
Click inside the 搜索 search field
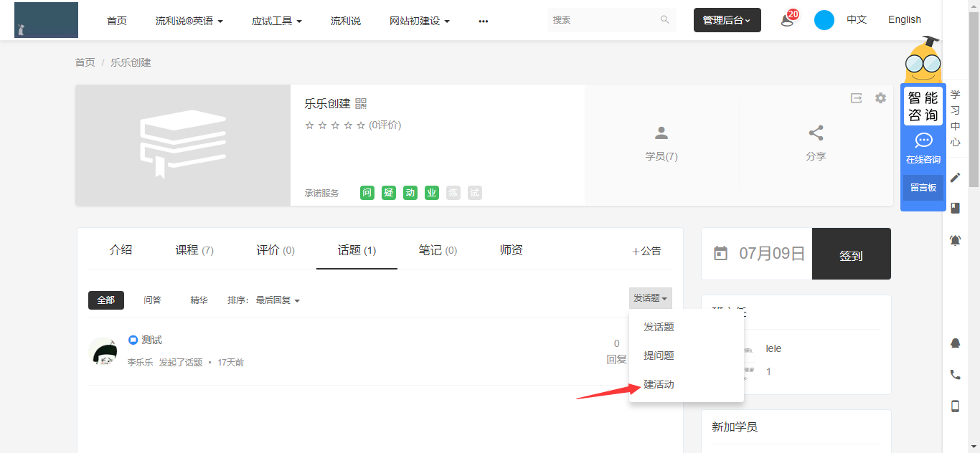[603, 20]
